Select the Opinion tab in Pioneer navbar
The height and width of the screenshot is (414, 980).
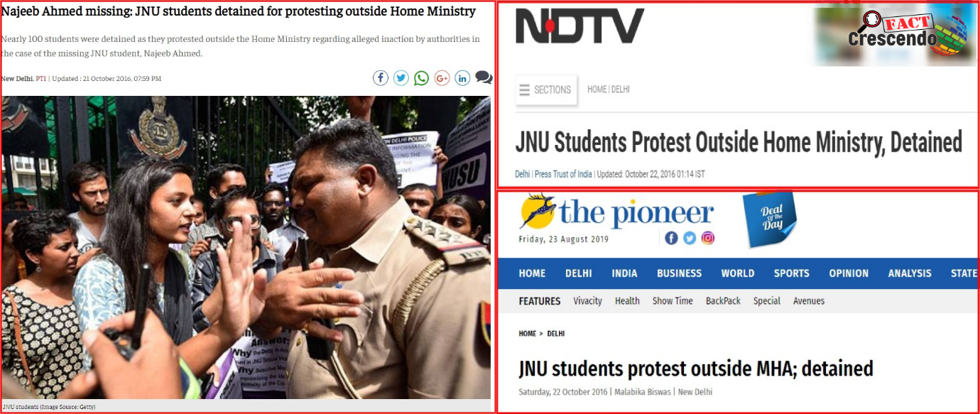click(x=849, y=273)
